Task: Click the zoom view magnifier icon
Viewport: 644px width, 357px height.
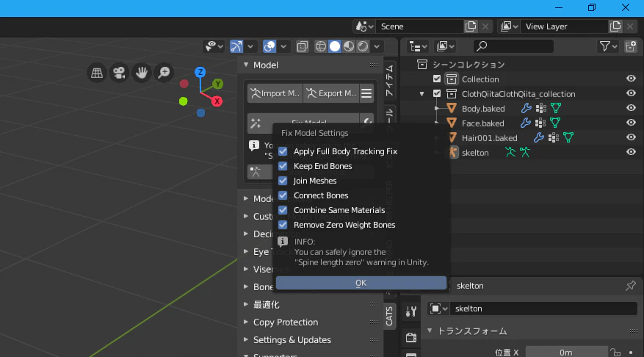Action: coord(164,73)
